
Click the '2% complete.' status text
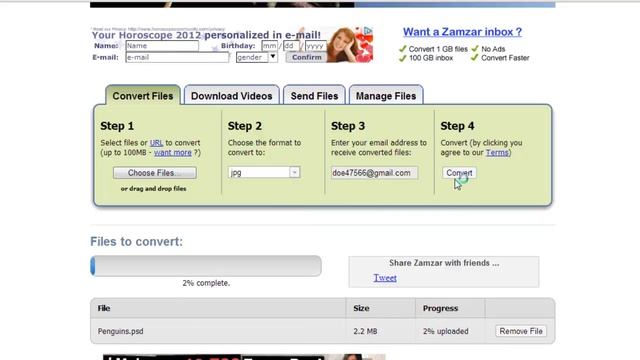coord(206,283)
